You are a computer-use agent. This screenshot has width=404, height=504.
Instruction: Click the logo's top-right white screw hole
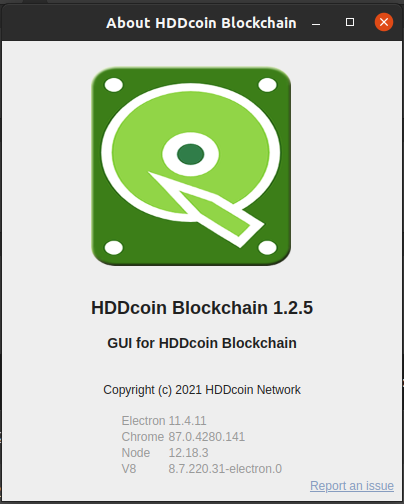pos(267,85)
